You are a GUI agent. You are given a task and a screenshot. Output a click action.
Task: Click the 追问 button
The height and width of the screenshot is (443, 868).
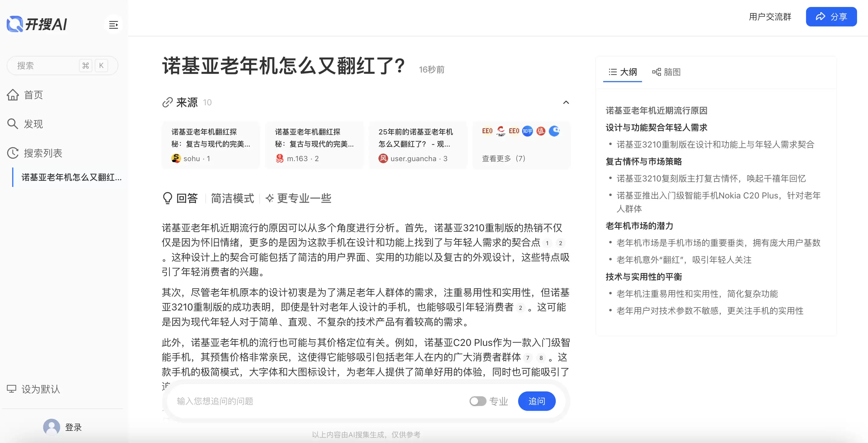tap(536, 401)
